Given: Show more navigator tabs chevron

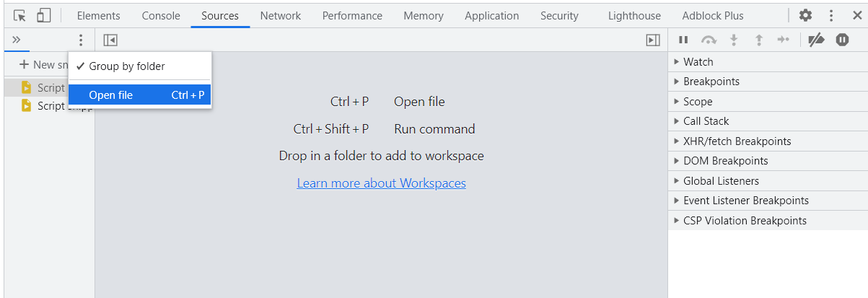Looking at the screenshot, I should [x=17, y=40].
